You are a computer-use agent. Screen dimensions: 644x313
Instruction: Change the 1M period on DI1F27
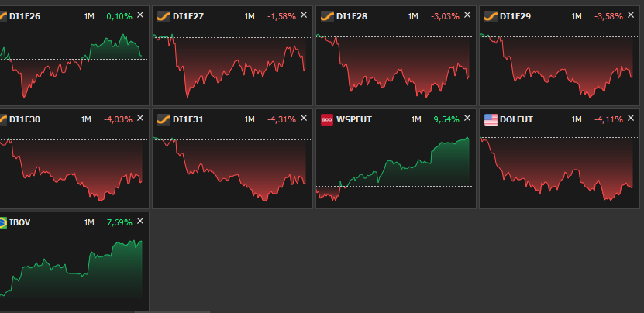tap(250, 16)
